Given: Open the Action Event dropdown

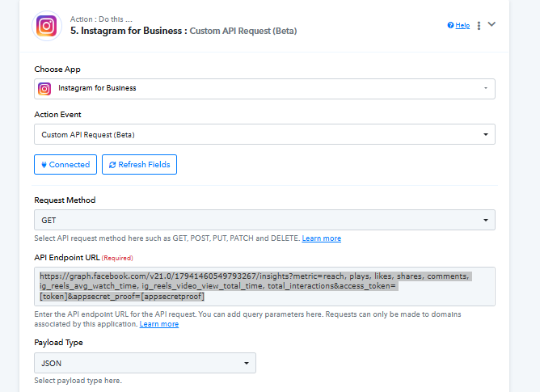Looking at the screenshot, I should (264, 134).
